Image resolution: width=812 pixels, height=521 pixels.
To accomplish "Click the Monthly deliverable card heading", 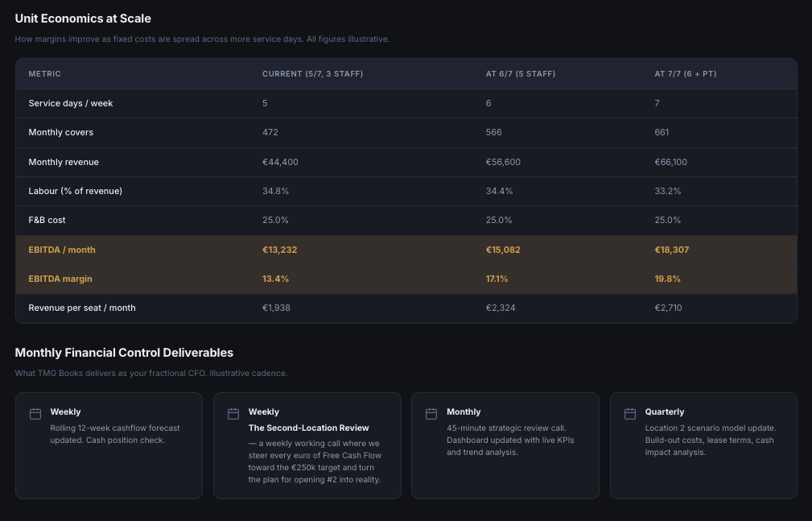I will 464,411.
